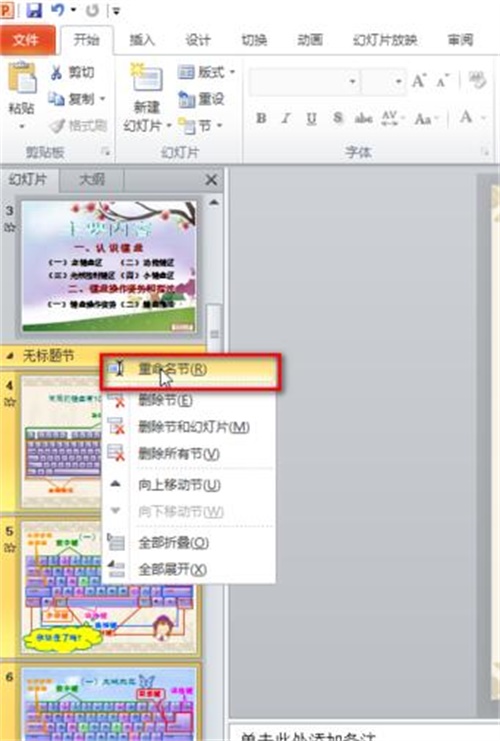Open the 节 section dropdown in ribbon

click(200, 126)
